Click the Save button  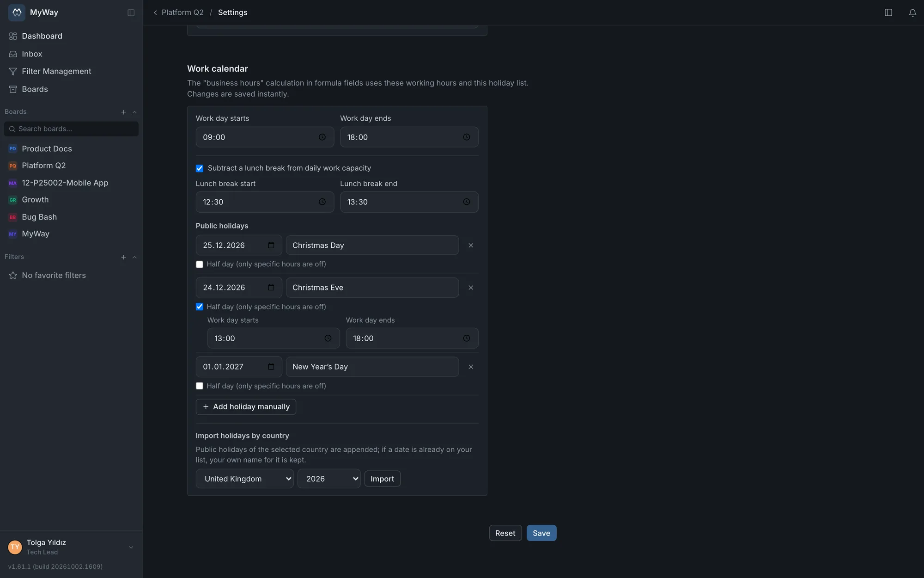541,533
